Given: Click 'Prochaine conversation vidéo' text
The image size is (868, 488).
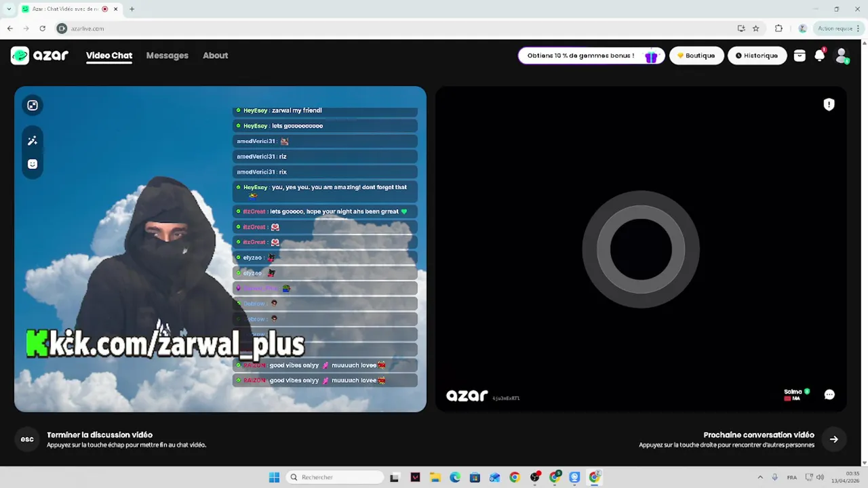Looking at the screenshot, I should (759, 435).
